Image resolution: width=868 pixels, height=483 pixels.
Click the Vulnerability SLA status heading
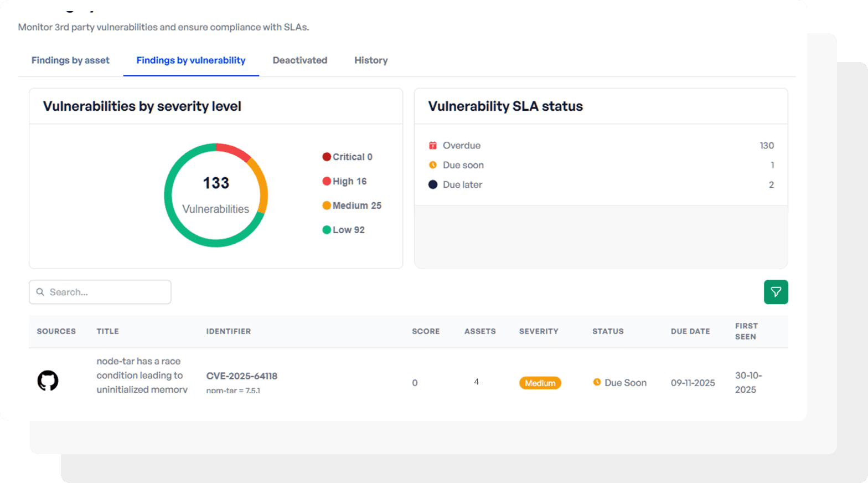505,106
